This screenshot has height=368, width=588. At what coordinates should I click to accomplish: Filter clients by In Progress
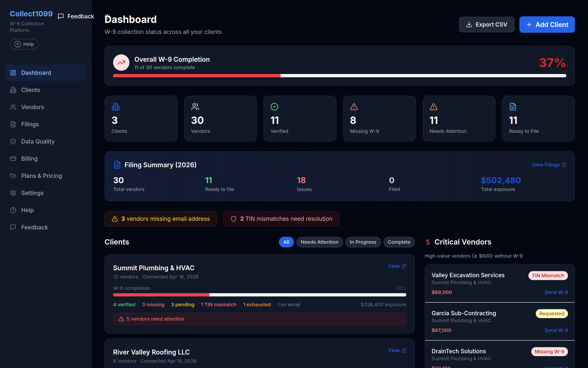click(363, 242)
